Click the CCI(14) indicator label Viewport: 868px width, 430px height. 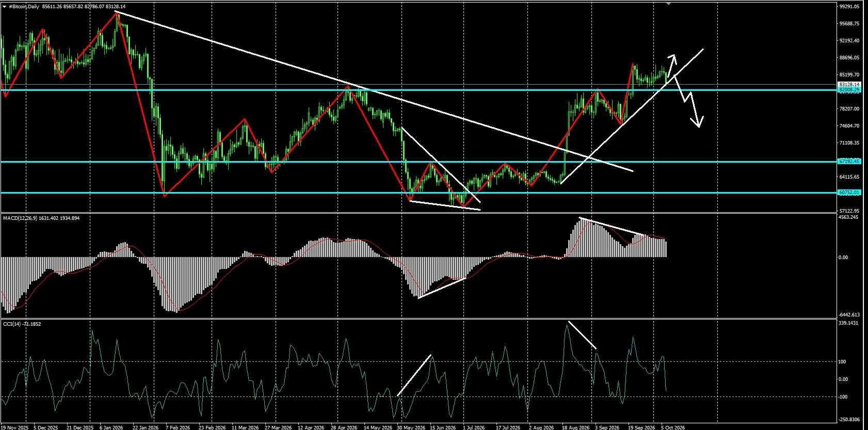coord(12,324)
